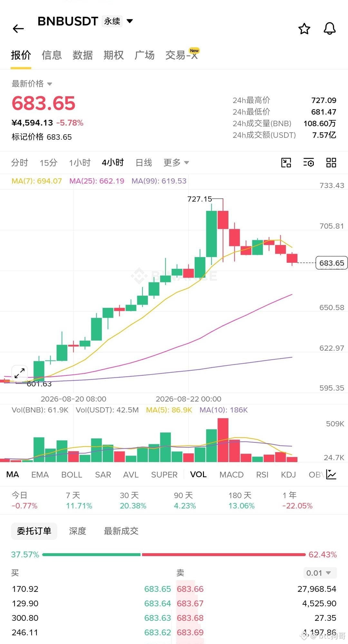Image resolution: width=348 pixels, height=644 pixels.
Task: Select KDJ sub-indicator
Action: pyautogui.click(x=288, y=475)
